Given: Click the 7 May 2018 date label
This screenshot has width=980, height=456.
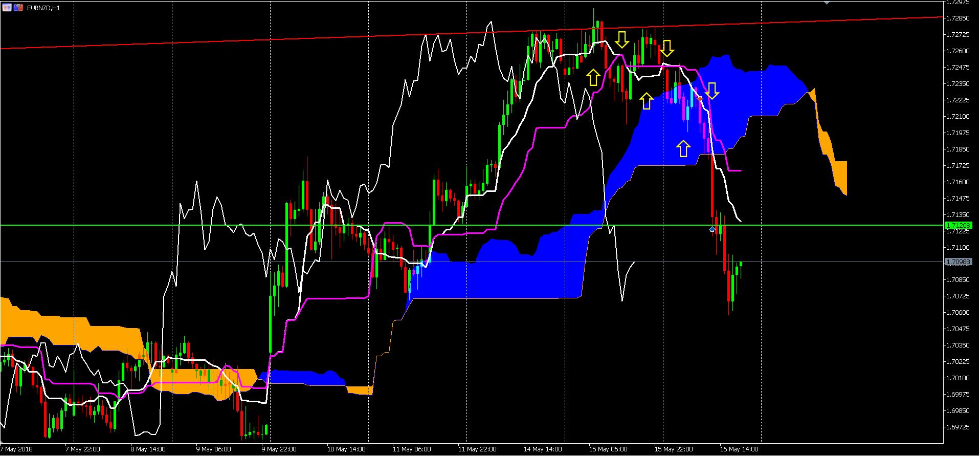Looking at the screenshot, I should point(17,449).
